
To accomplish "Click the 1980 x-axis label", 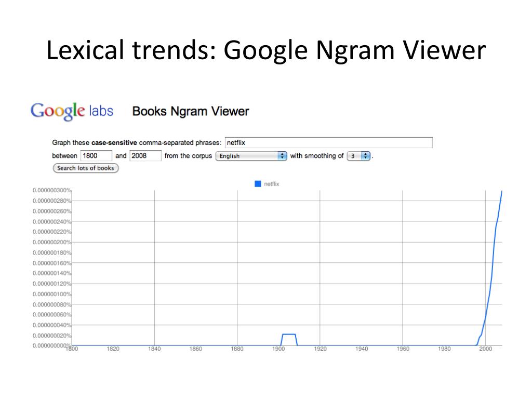I will (x=444, y=349).
